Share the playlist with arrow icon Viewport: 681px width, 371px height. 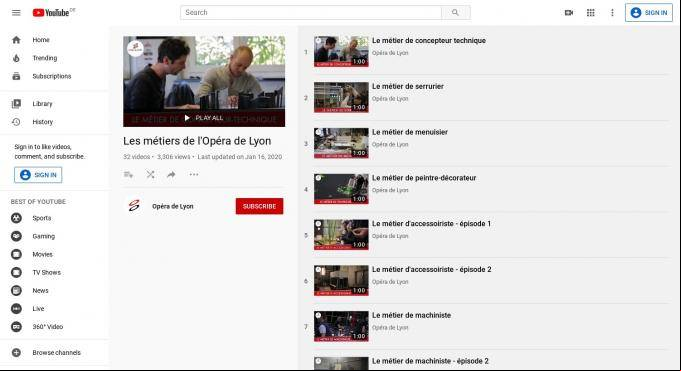pyautogui.click(x=171, y=175)
